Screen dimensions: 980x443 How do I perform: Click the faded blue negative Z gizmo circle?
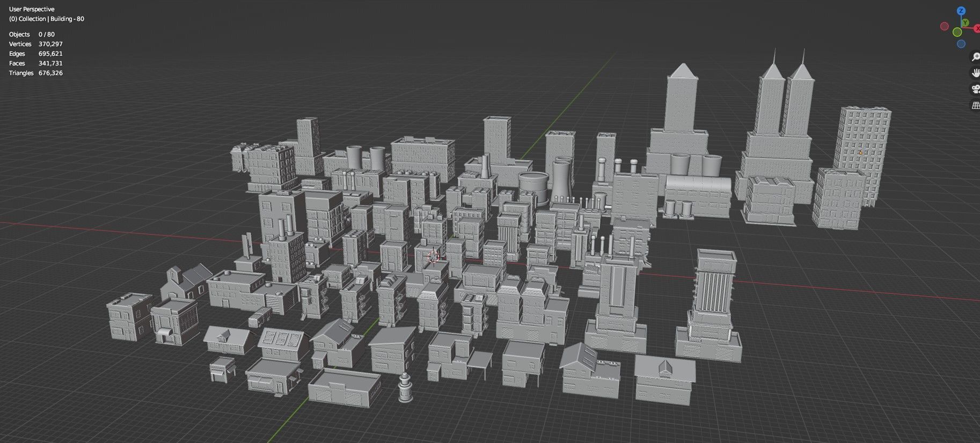click(x=961, y=44)
